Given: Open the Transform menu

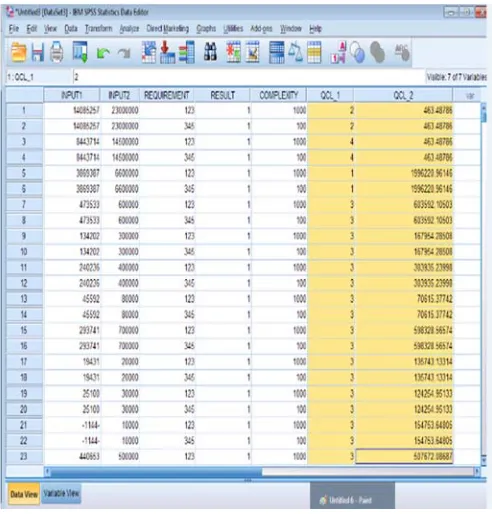Looking at the screenshot, I should [x=98, y=29].
